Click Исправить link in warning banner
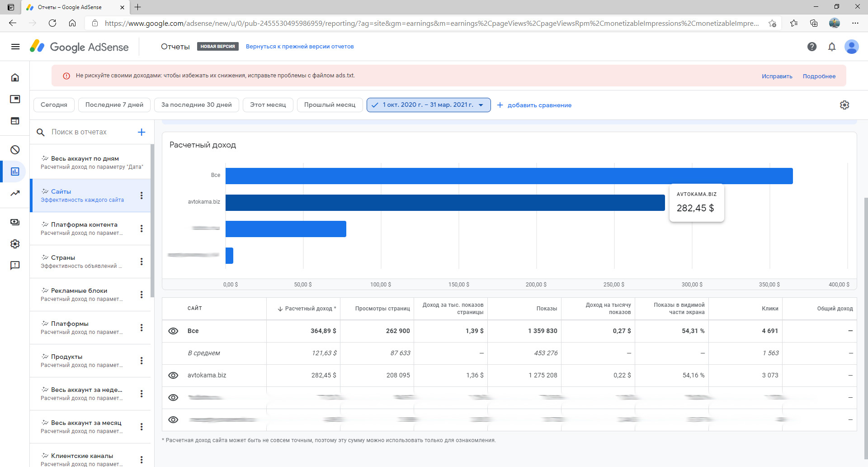The width and height of the screenshot is (868, 467). 777,76
